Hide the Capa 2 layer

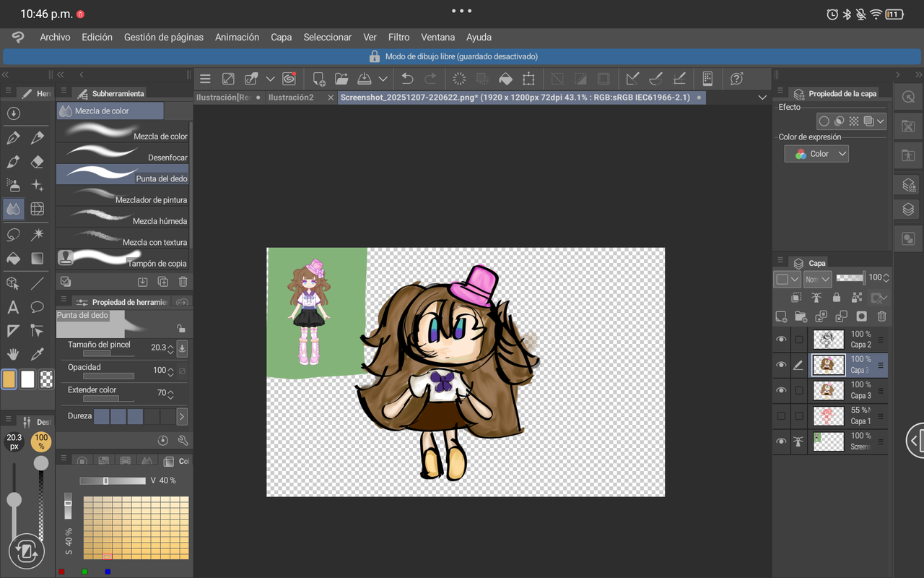pos(781,340)
